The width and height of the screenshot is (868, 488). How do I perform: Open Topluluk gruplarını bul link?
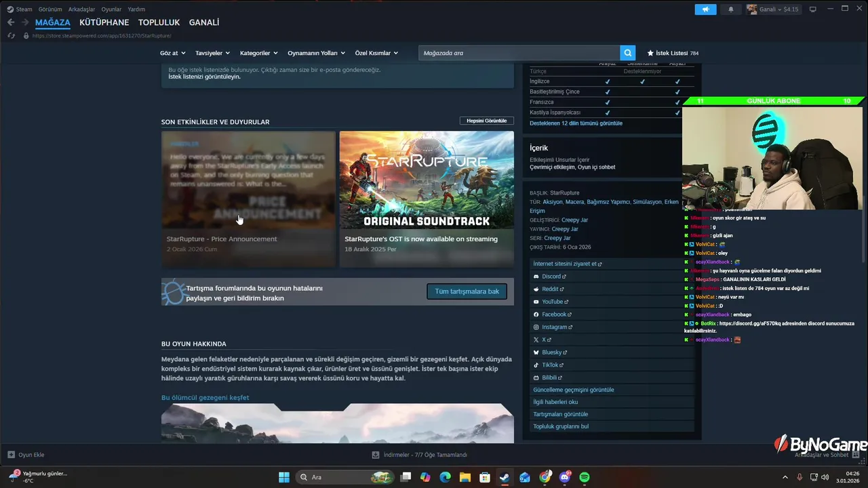pos(561,426)
